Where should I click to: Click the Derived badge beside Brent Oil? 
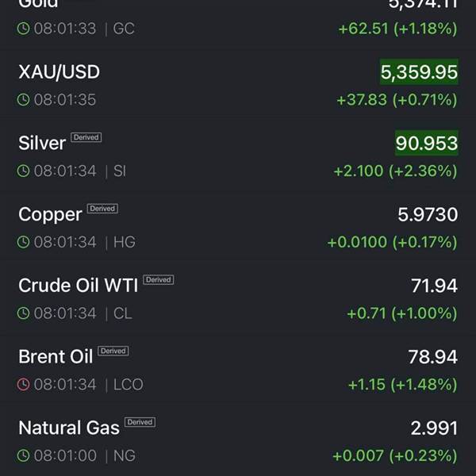tap(113, 351)
